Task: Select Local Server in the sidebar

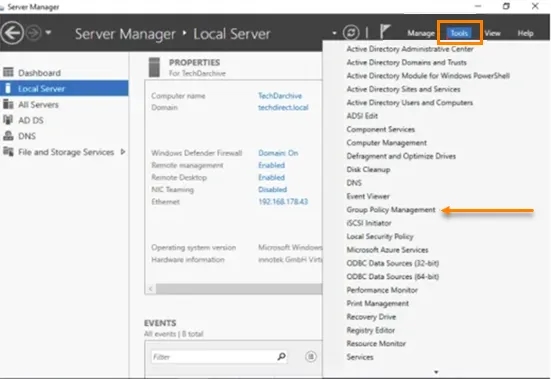Action: click(64, 89)
